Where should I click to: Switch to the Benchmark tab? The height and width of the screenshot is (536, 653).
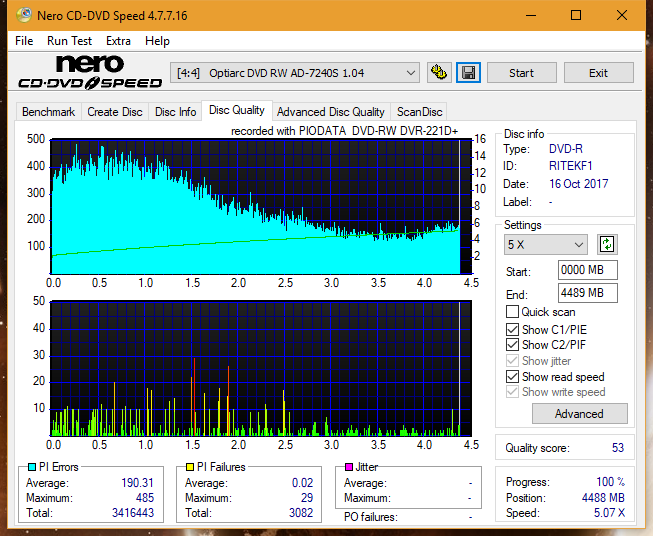(49, 112)
